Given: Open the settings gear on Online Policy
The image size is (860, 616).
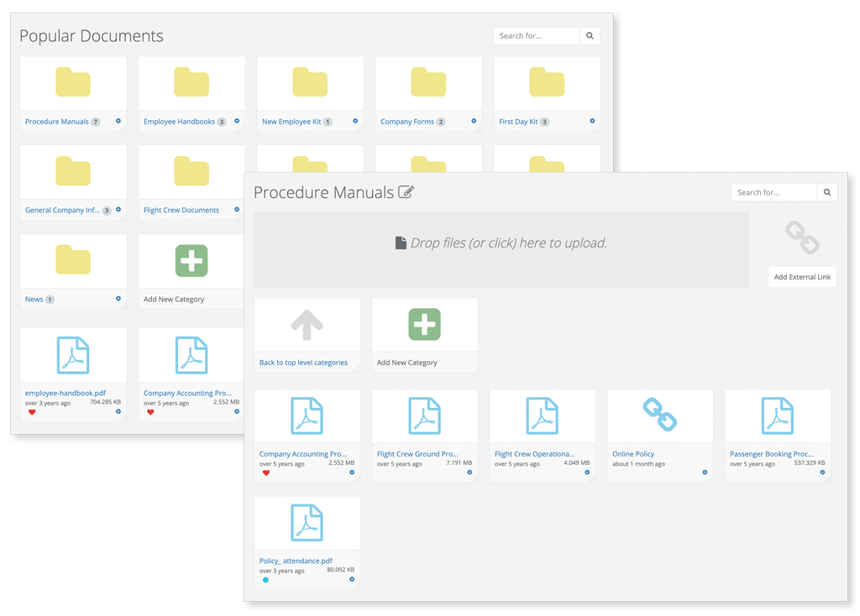Looking at the screenshot, I should pyautogui.click(x=705, y=474).
